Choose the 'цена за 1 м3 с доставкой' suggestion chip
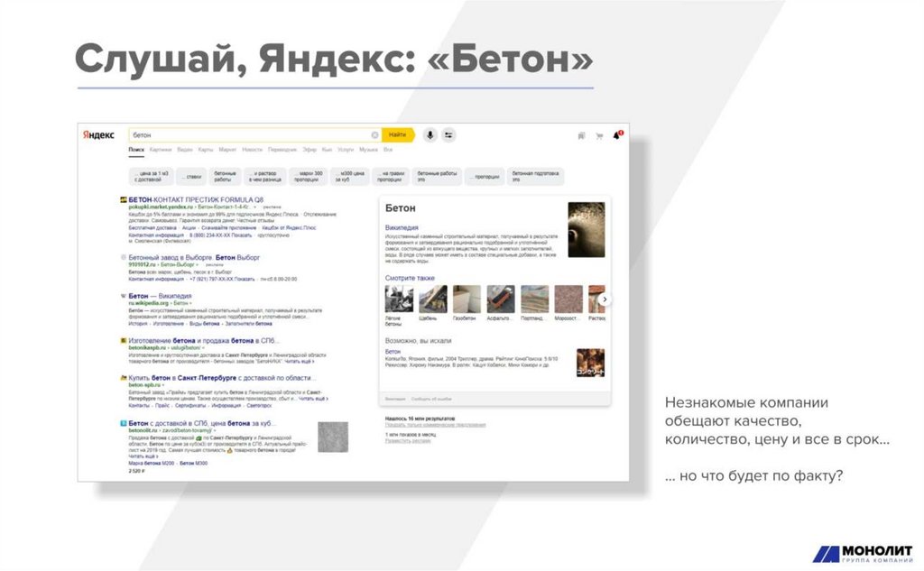 coord(151,176)
